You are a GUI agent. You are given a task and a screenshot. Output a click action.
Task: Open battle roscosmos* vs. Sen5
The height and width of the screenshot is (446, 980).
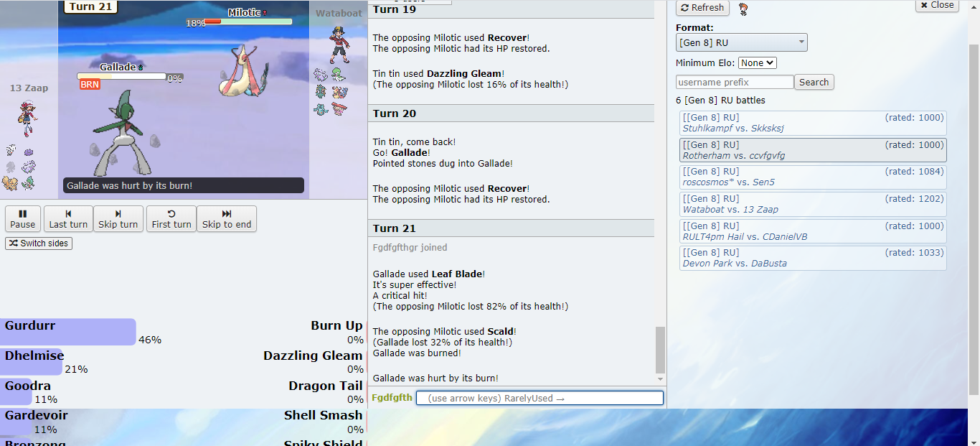click(813, 177)
